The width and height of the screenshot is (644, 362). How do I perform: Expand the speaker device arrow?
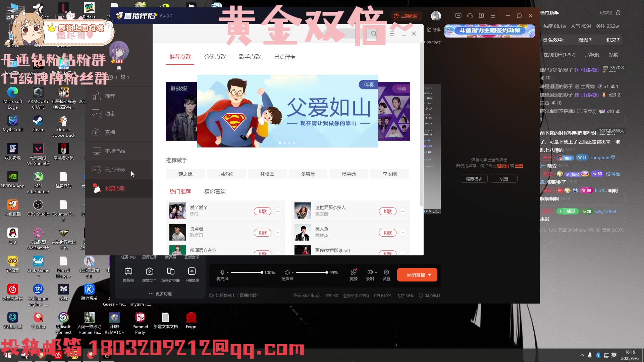(x=293, y=273)
